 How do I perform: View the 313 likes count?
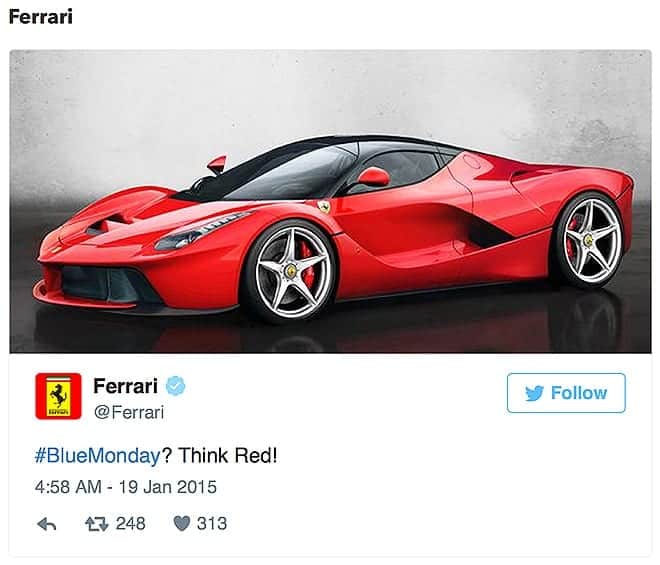[x=212, y=524]
